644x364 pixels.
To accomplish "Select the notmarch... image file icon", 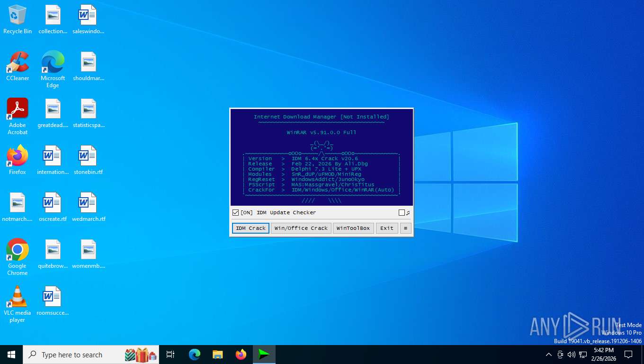I will [18, 207].
